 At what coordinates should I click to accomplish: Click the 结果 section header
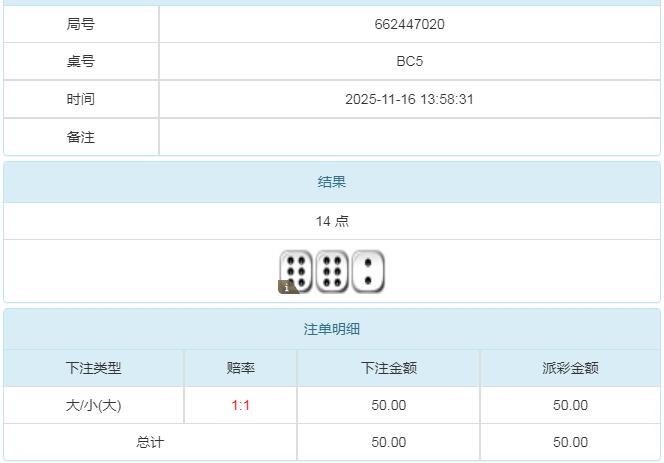(332, 182)
